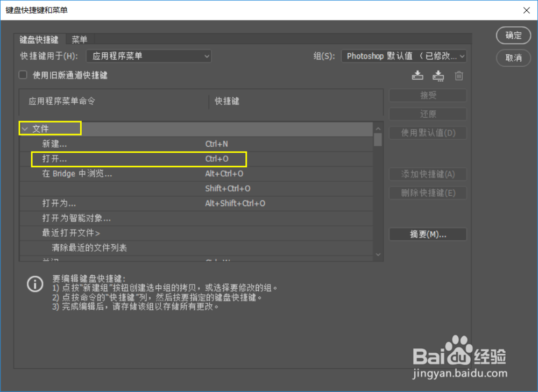This screenshot has height=392, width=538.
Task: Select the 新建 command row
Action: [x=108, y=144]
